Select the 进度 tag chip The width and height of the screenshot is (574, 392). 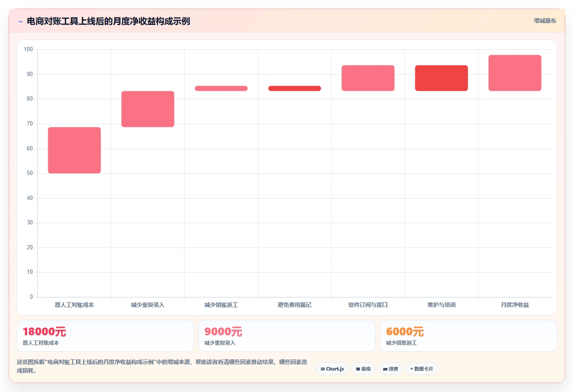coord(390,369)
